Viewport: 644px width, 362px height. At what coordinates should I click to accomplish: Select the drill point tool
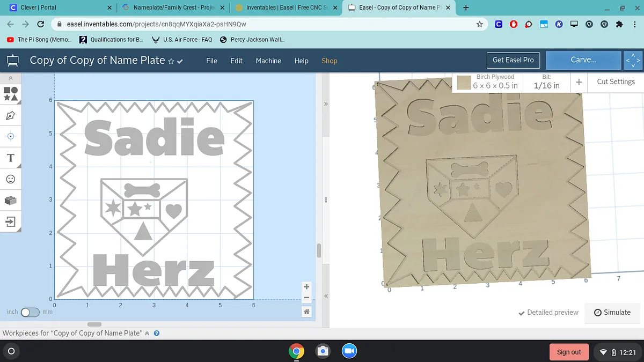10,136
